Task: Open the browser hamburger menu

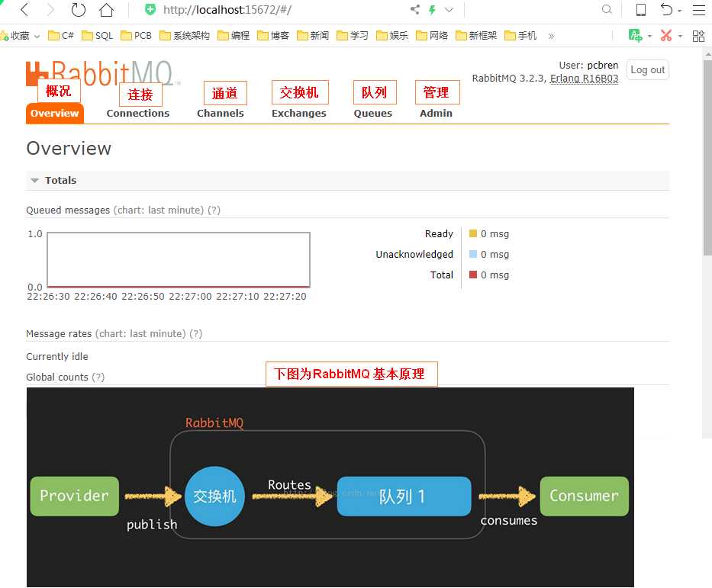Action: 699,9
